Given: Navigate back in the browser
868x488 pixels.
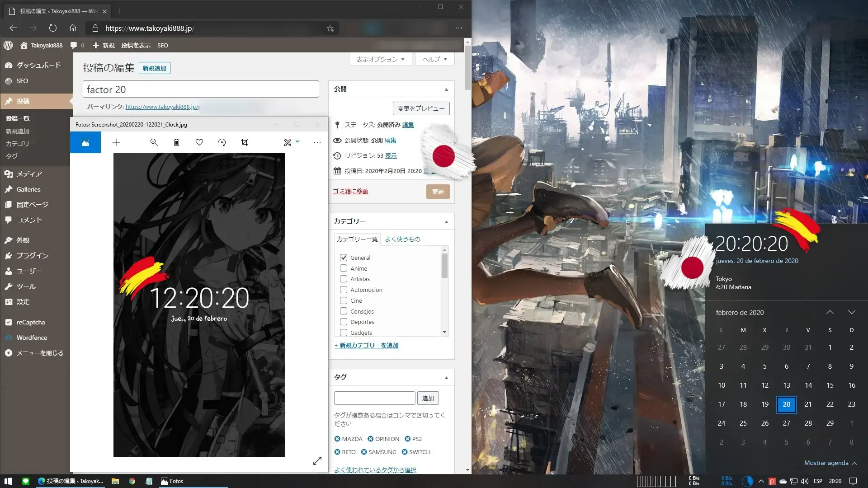Looking at the screenshot, I should point(13,28).
